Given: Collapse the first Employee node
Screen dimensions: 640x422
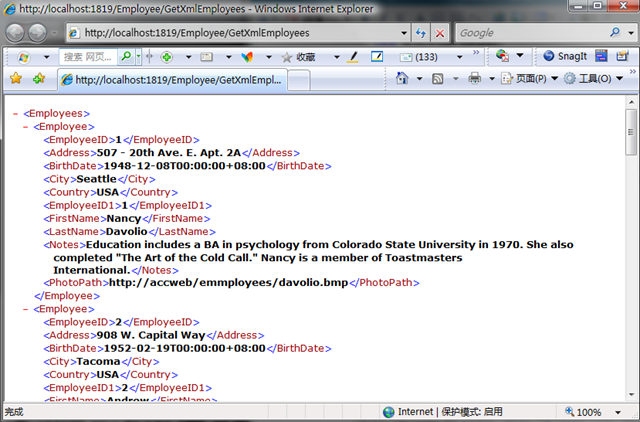Looking at the screenshot, I should [26, 127].
